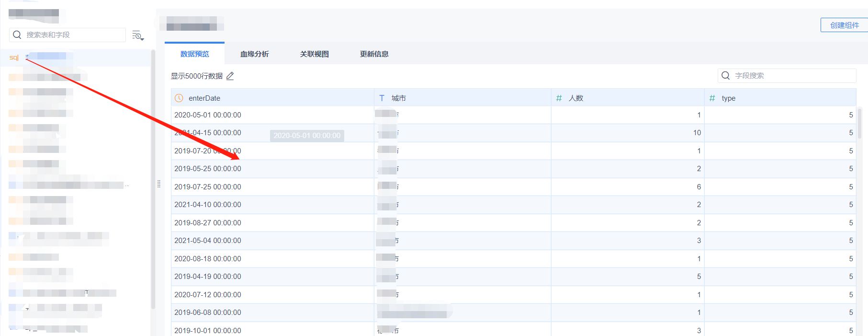Click the panel divider drag handle
Viewport: 868px width, 336px height.
point(159,184)
